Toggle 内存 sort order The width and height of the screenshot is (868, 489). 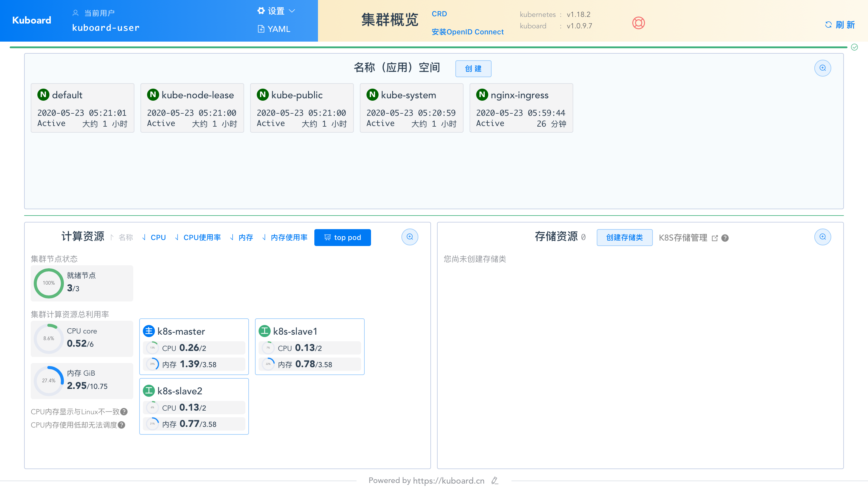pyautogui.click(x=241, y=237)
